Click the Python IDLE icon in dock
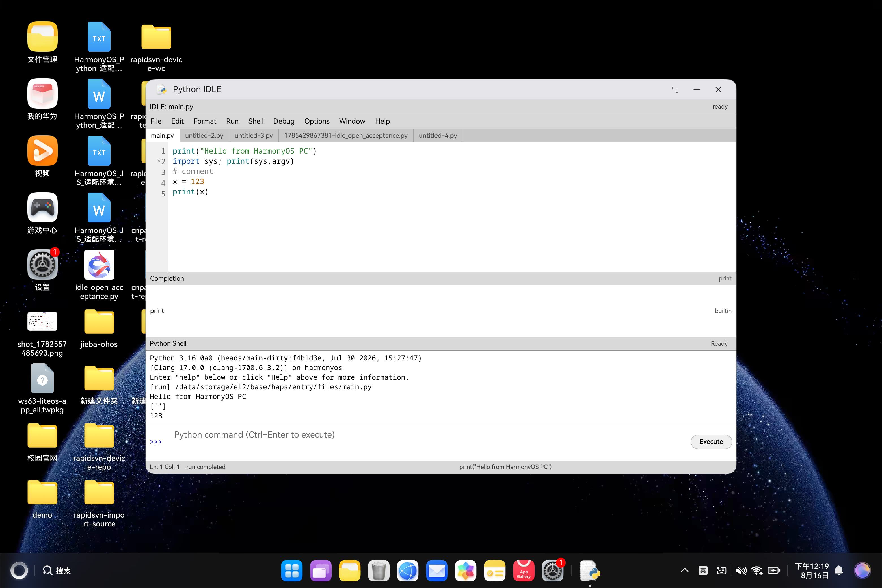Image resolution: width=882 pixels, height=588 pixels. tap(589, 571)
